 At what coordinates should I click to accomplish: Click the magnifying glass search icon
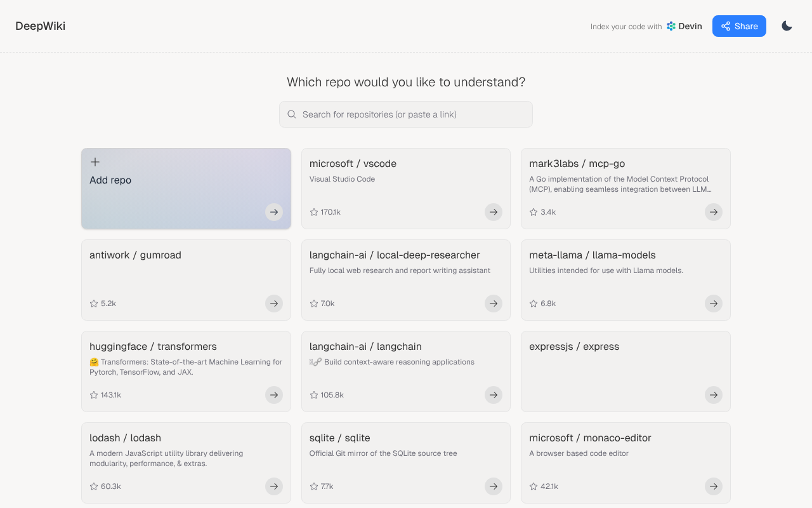click(x=291, y=114)
